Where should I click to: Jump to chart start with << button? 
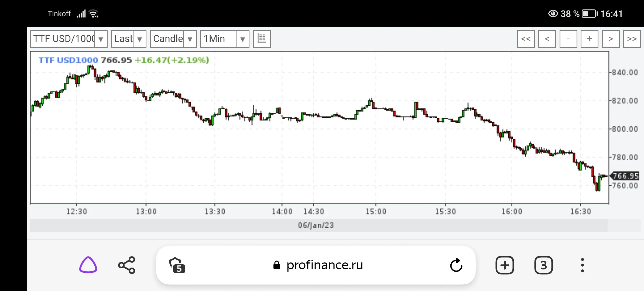(x=526, y=39)
